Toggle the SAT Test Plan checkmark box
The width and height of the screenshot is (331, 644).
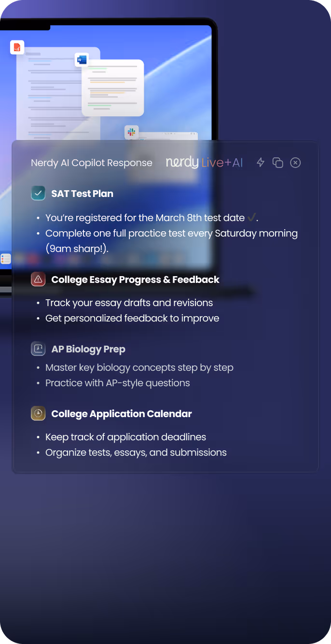pyautogui.click(x=38, y=194)
